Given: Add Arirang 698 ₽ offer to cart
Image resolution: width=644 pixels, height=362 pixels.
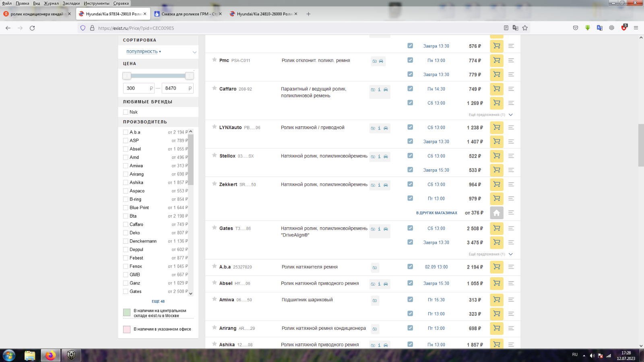Looking at the screenshot, I should [x=497, y=329].
